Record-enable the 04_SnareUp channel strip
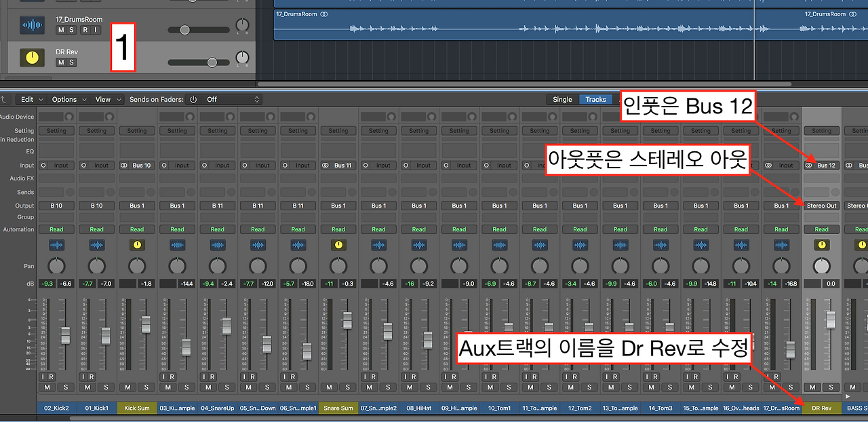The image size is (868, 422). (212, 377)
